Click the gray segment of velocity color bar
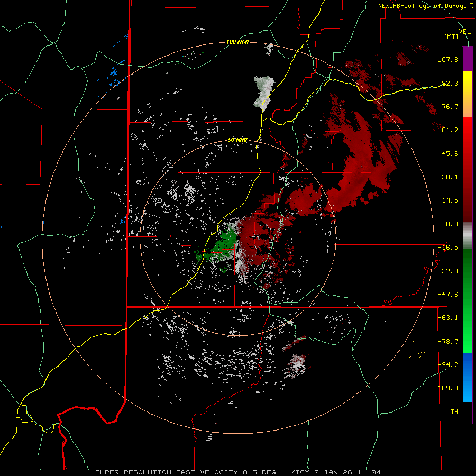 click(467, 235)
